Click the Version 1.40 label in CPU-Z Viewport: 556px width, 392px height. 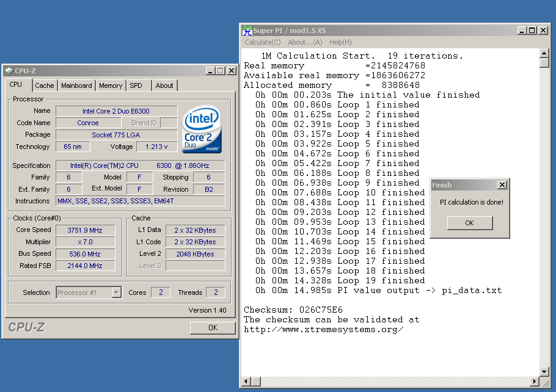[x=208, y=310]
